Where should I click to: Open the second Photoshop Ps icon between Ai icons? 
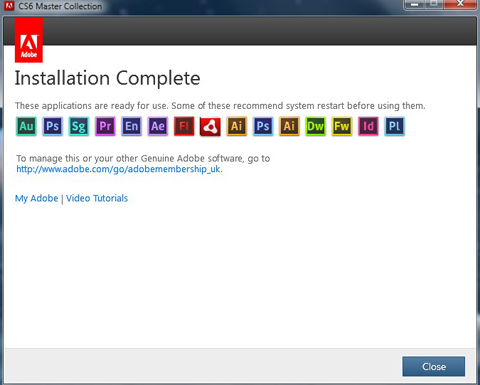[263, 126]
